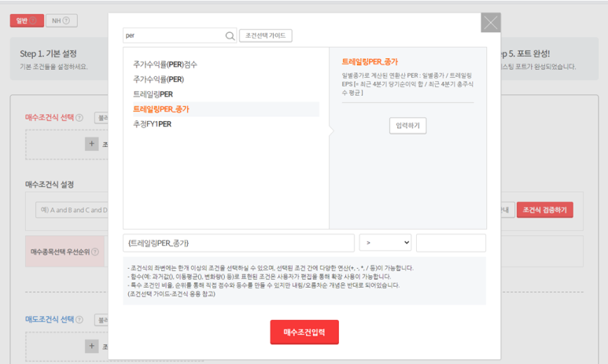Viewport: 608px width, 364px height.
Task: Click the search magnifier icon
Action: point(230,36)
